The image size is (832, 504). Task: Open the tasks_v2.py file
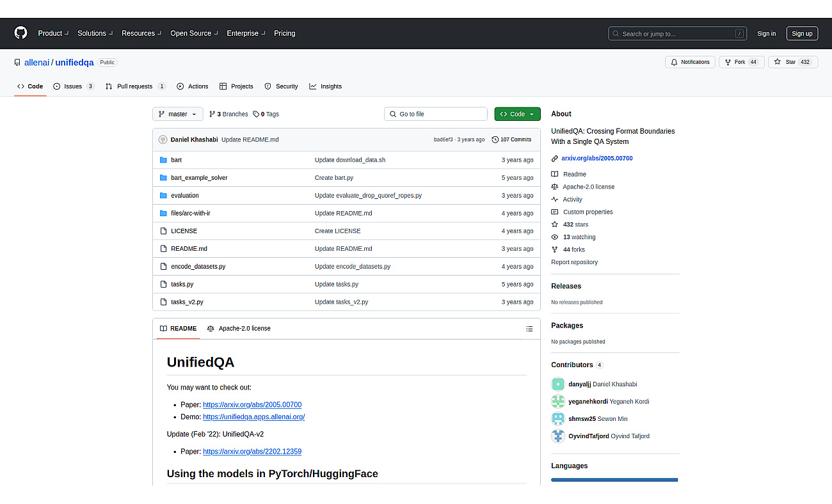pos(187,302)
